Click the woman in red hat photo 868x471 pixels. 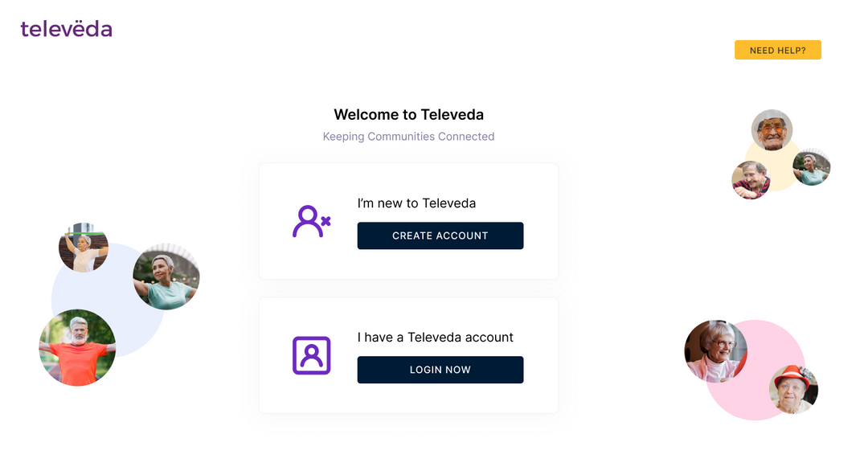click(x=794, y=391)
